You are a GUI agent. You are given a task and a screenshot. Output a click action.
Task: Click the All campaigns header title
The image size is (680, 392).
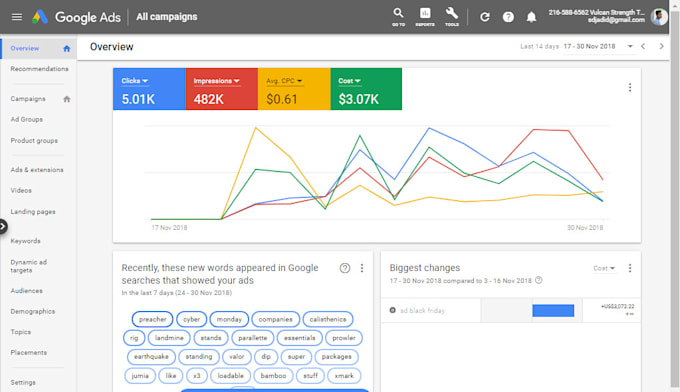point(167,17)
